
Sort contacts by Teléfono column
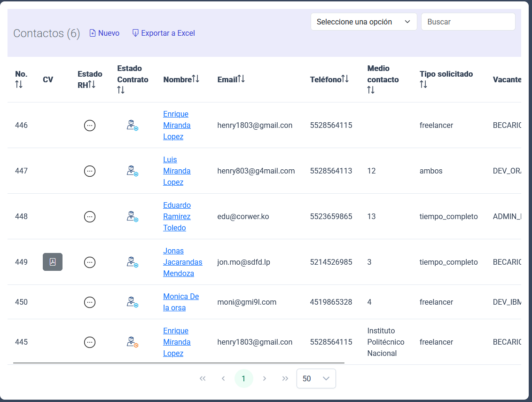tap(345, 79)
